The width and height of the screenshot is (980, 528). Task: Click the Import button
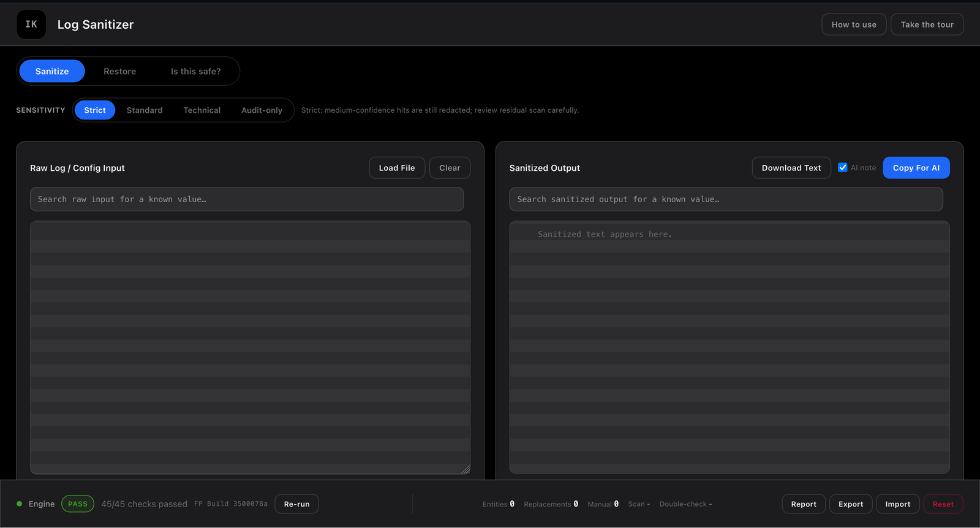898,504
